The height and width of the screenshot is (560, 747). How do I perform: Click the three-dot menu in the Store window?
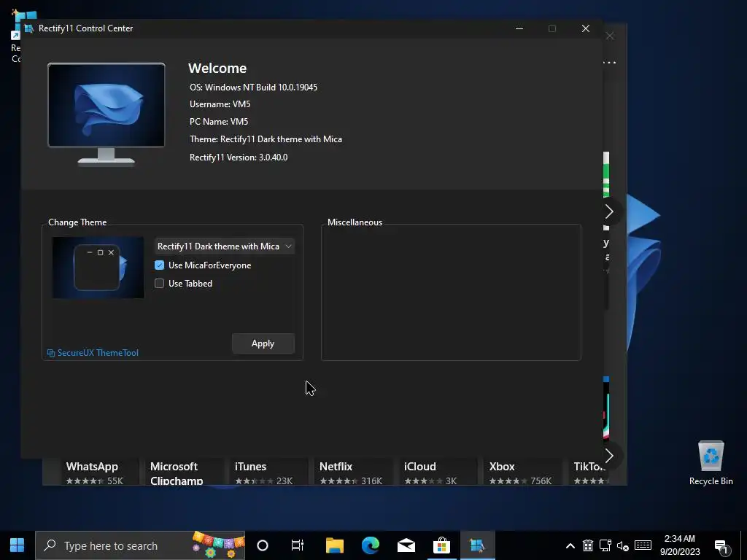609,63
